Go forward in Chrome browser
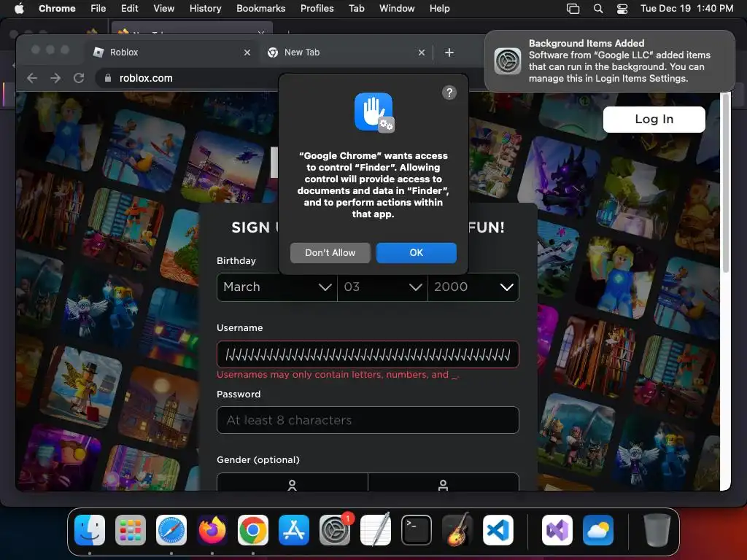The image size is (747, 560). (55, 78)
